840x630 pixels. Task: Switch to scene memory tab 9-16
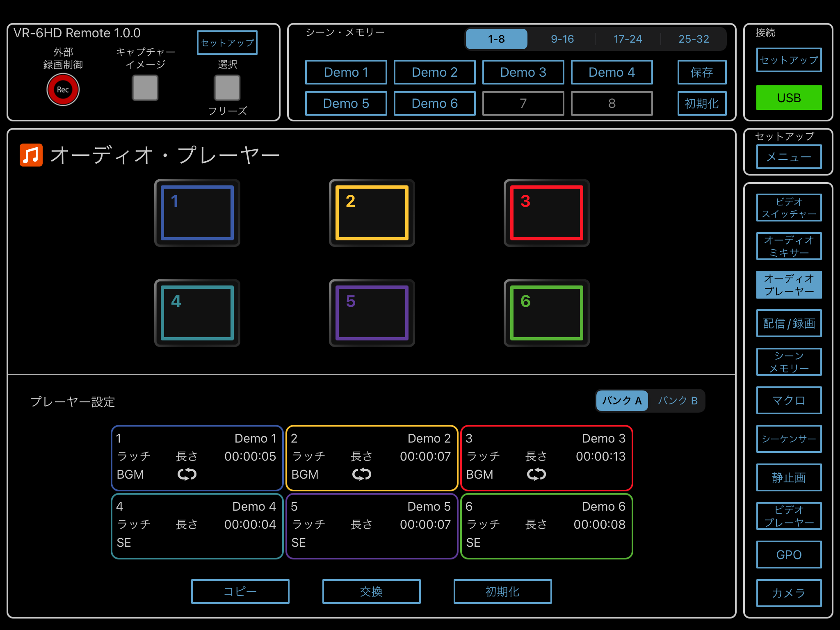[562, 39]
